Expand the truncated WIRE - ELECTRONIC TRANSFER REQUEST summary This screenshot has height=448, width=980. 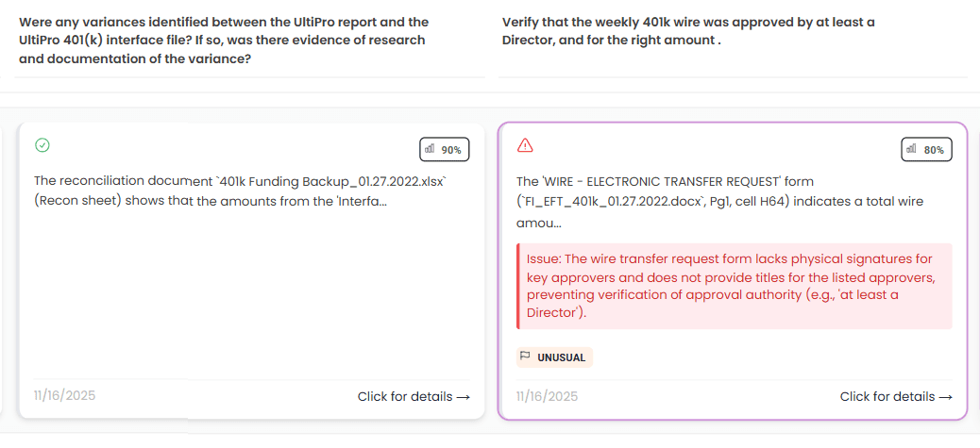tap(719, 202)
